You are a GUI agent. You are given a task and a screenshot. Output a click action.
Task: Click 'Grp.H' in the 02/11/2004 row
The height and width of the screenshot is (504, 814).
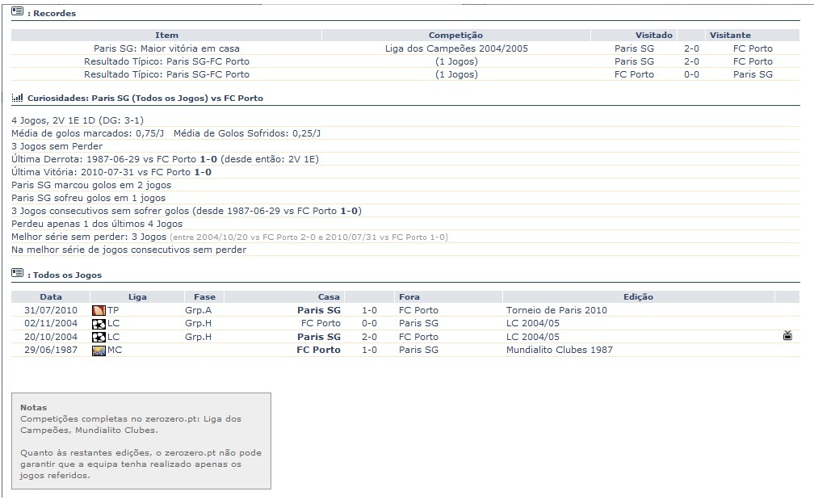[x=199, y=323]
